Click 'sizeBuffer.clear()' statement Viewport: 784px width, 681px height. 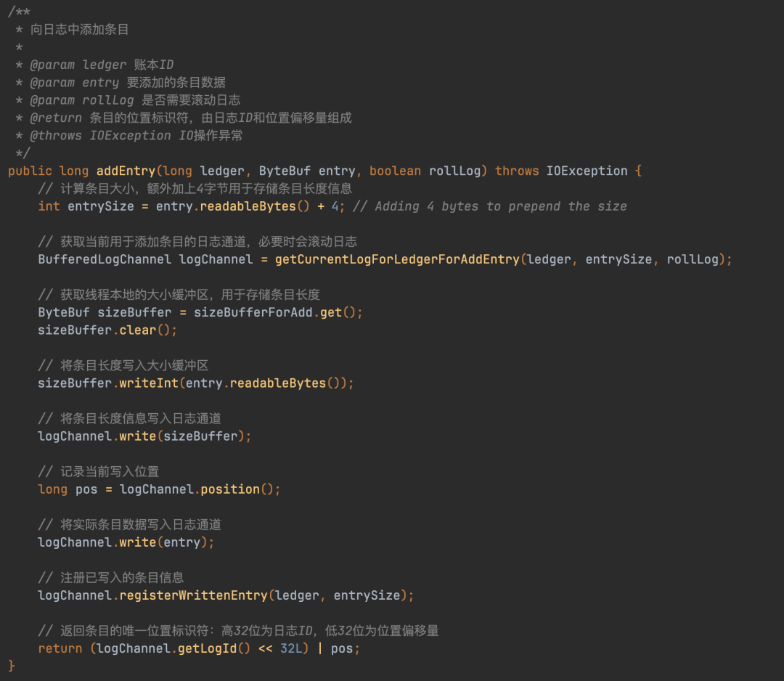[107, 330]
